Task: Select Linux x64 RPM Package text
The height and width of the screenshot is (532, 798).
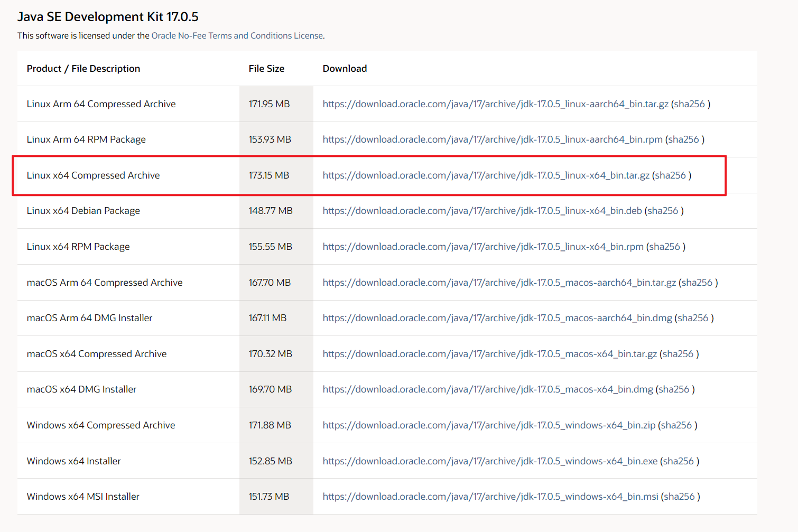Action: coord(78,247)
